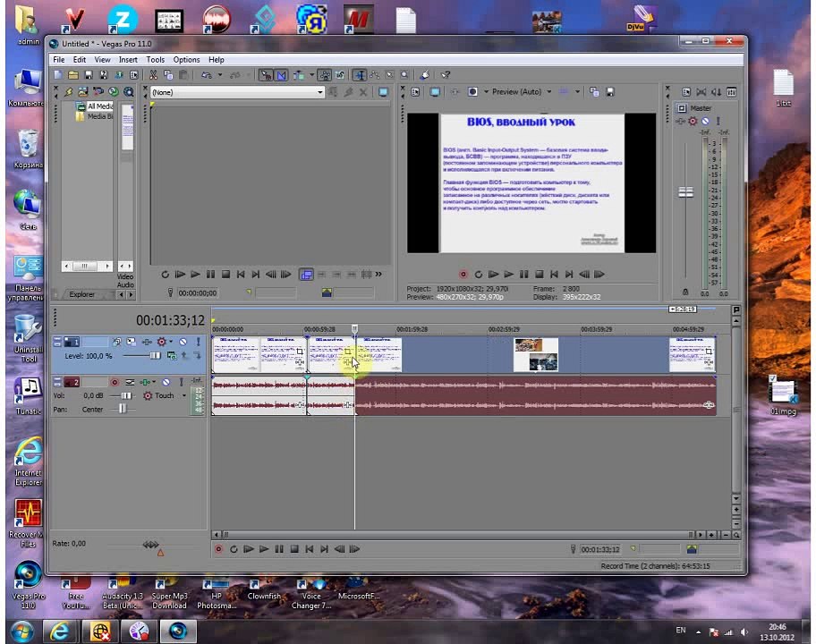This screenshot has width=816, height=644.
Task: Toggle Enable Snapping in main toolbar
Action: (266, 75)
